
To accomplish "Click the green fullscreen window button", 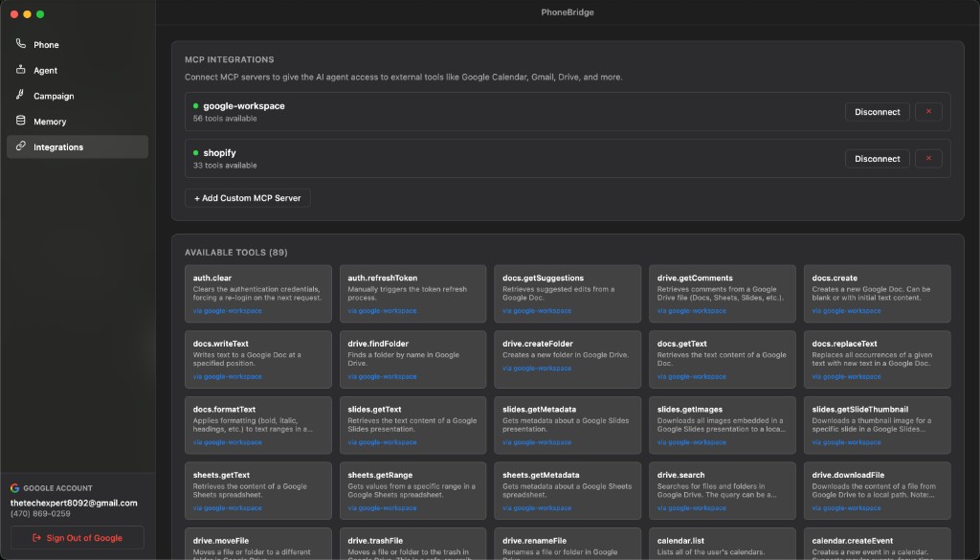I will point(40,13).
